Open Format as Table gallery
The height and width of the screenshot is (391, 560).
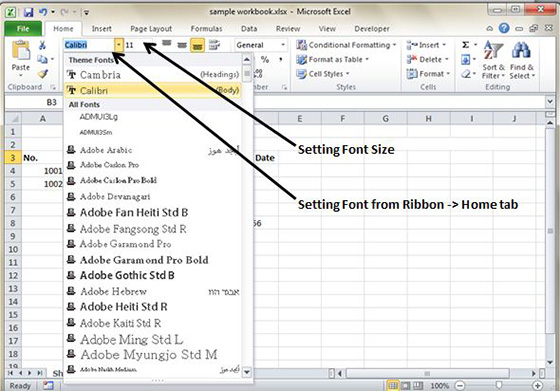(x=332, y=60)
